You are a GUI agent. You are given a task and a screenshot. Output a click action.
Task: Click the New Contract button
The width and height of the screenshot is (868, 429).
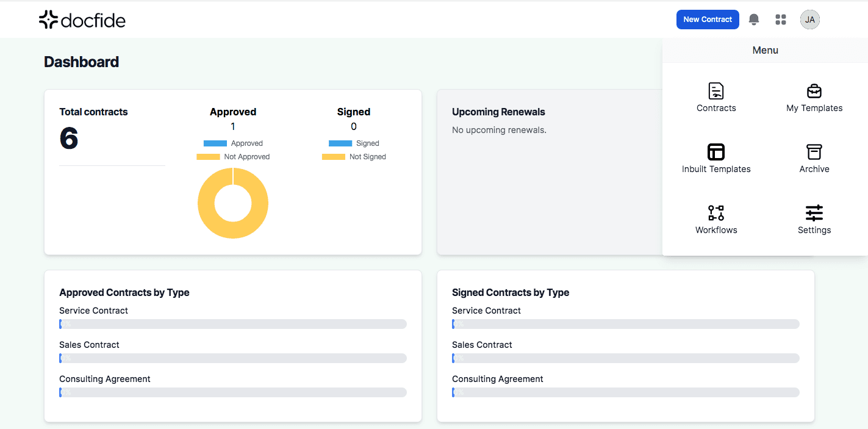708,19
